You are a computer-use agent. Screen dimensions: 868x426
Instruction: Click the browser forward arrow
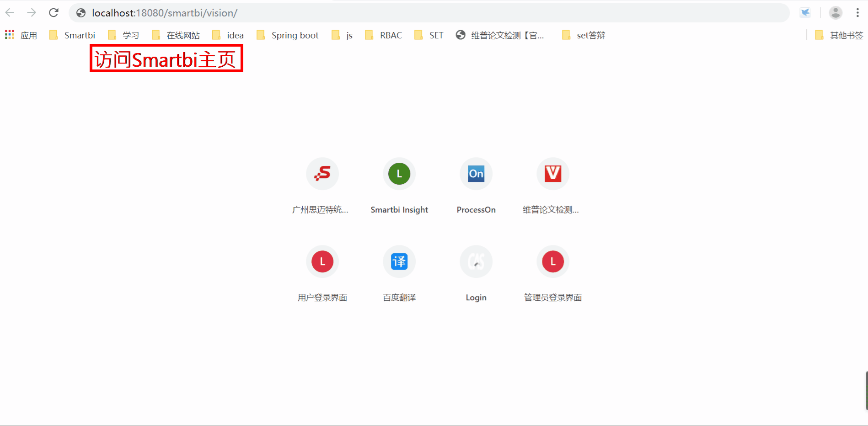tap(32, 13)
